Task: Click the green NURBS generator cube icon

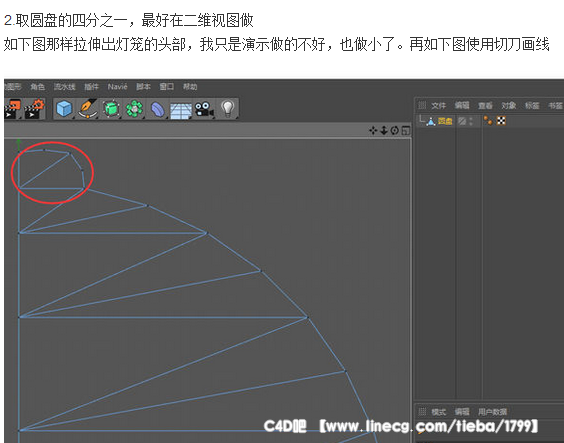Action: click(x=111, y=109)
